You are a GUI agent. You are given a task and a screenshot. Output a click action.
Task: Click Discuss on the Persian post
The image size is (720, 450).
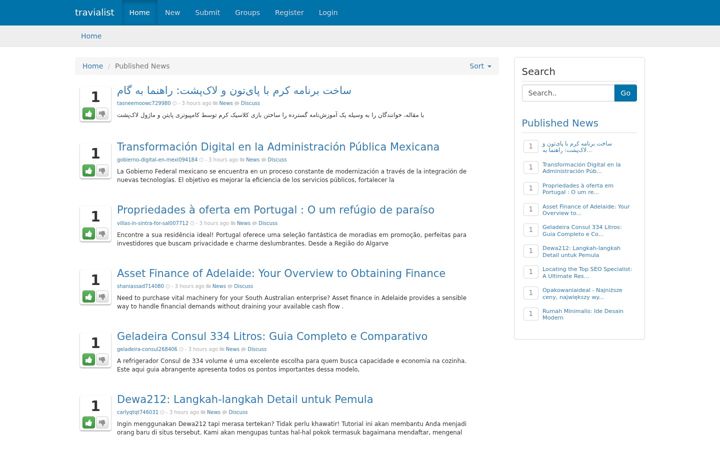coord(250,103)
